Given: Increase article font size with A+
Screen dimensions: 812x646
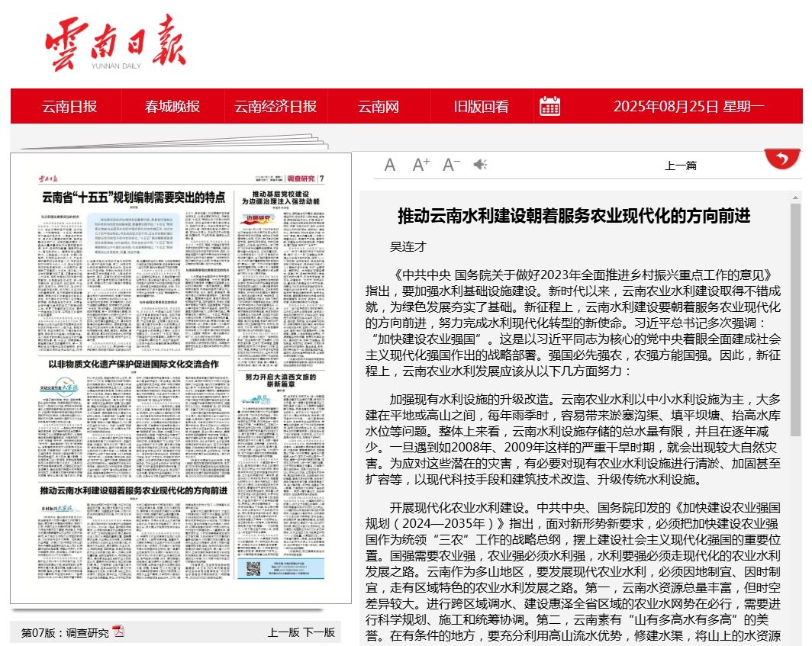Looking at the screenshot, I should [x=420, y=165].
